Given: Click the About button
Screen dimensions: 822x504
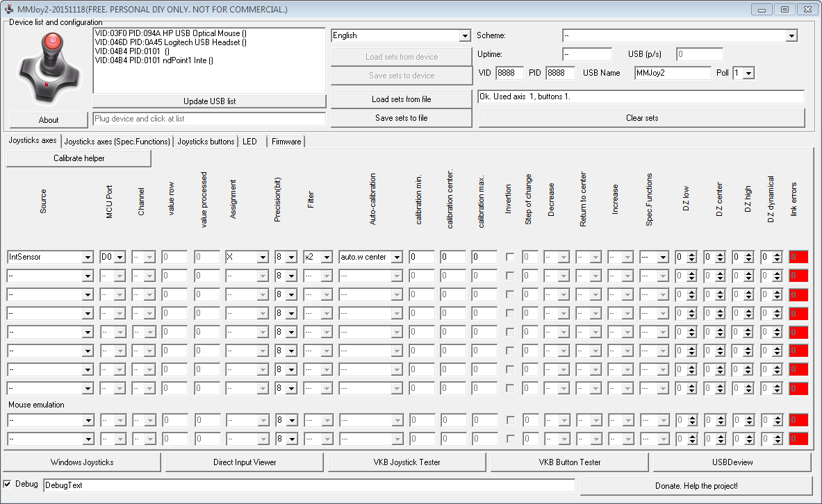Looking at the screenshot, I should [x=49, y=120].
